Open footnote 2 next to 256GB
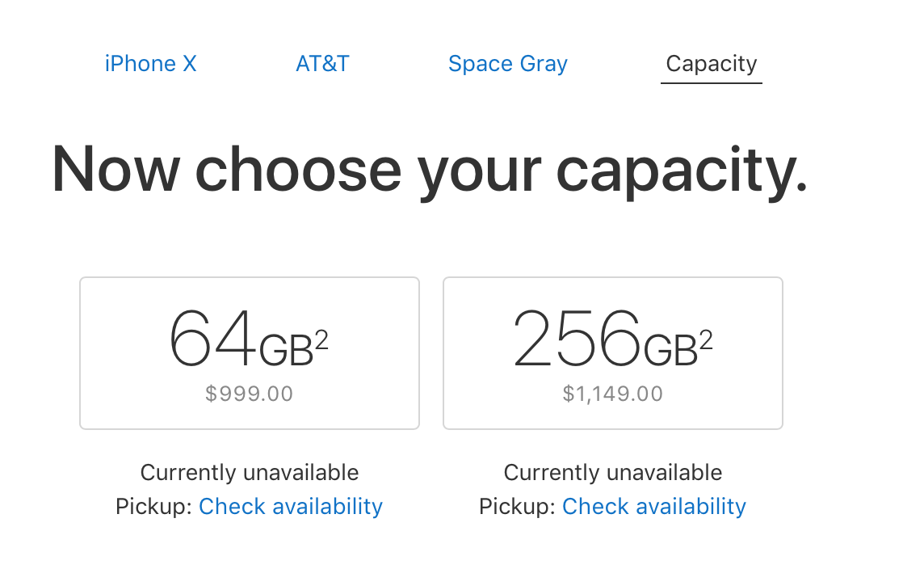Image resolution: width=924 pixels, height=569 pixels. 706,340
